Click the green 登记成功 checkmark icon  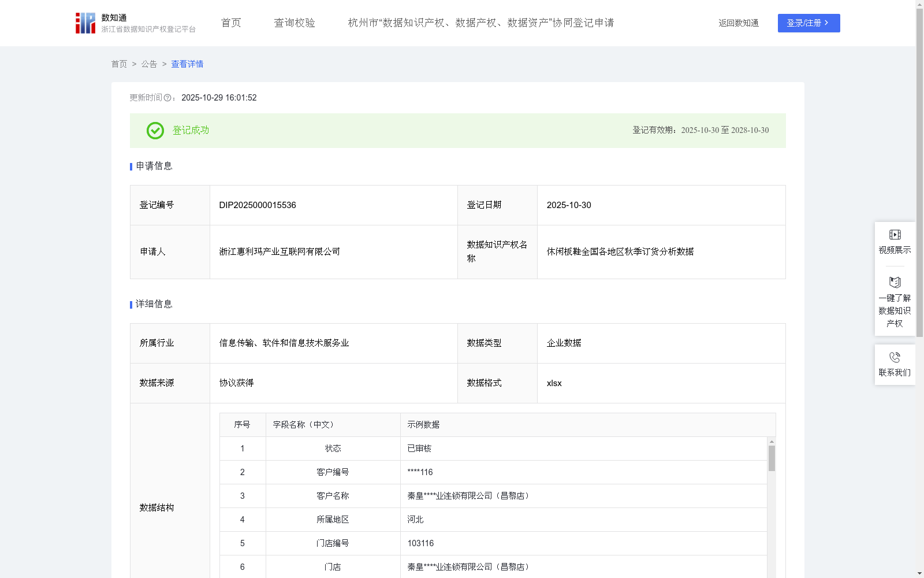coord(155,131)
